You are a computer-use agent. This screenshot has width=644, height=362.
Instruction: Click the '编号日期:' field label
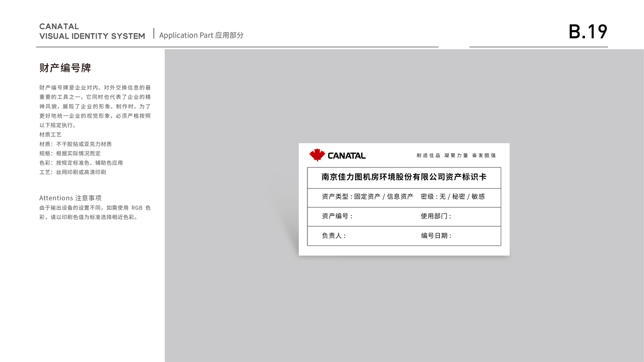[x=437, y=236]
